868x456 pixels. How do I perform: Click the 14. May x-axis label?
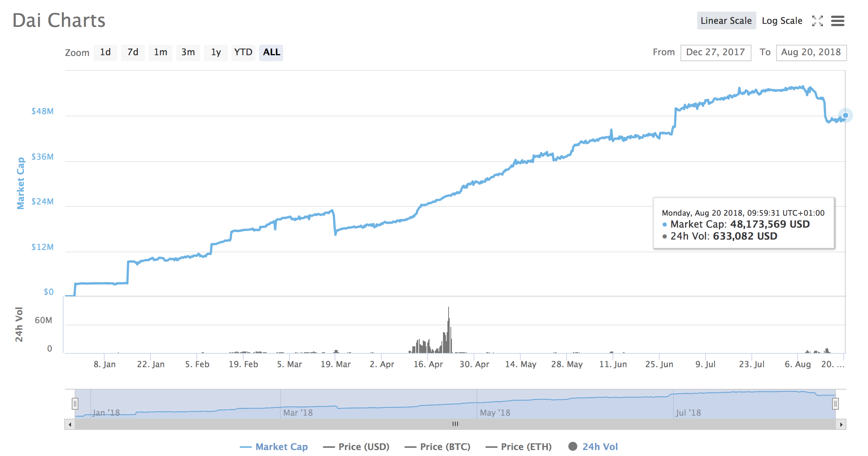tap(521, 364)
